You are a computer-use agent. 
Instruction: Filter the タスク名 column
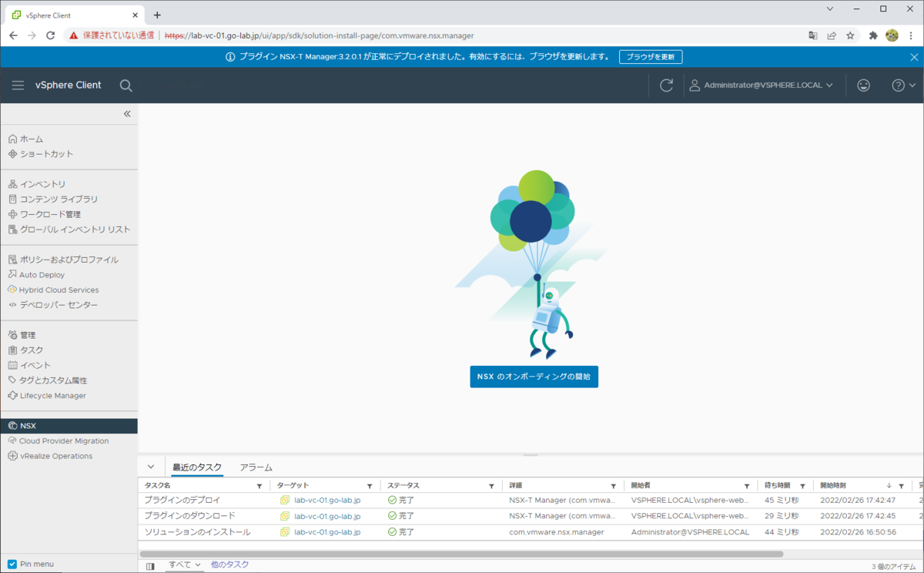click(x=259, y=486)
